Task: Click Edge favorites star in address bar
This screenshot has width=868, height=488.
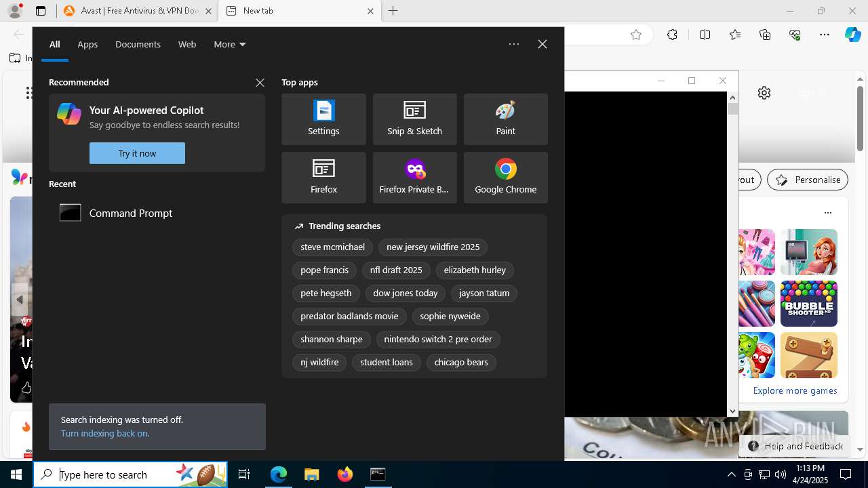Action: 636,35
